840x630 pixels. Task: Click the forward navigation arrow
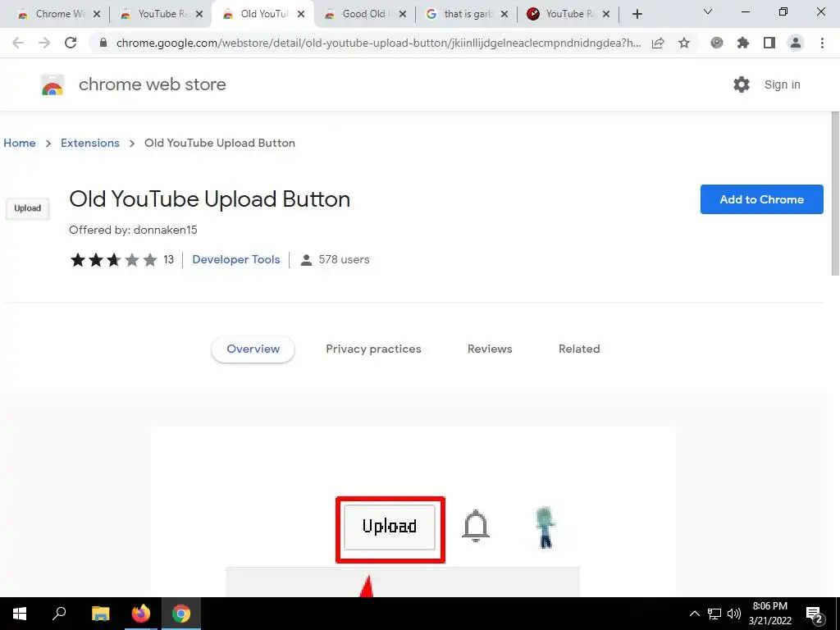(44, 43)
